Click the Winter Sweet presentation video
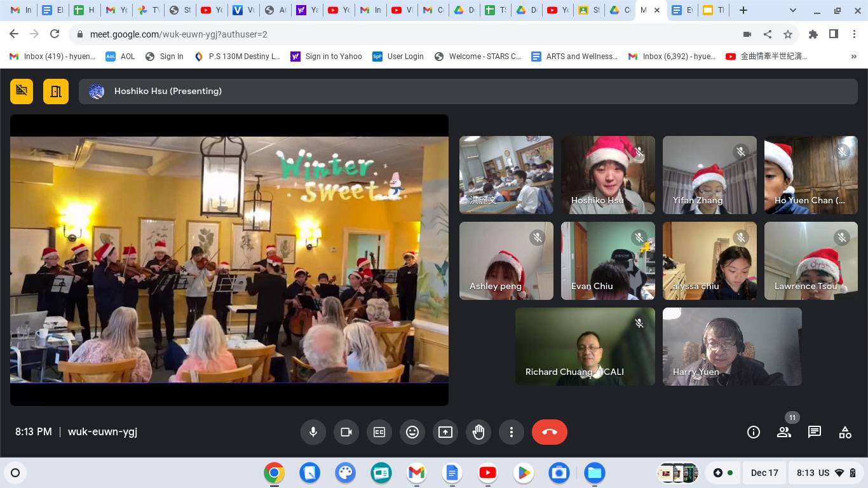This screenshot has height=488, width=868. click(x=229, y=260)
